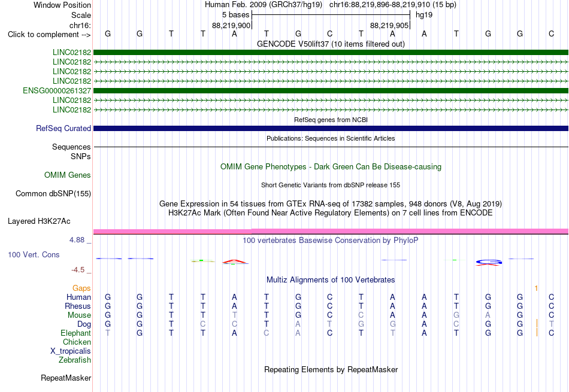Open 'Multiz Alignments of 100 Vertebrates' title
Viewport: 569px width, 392px height.
[331, 280]
